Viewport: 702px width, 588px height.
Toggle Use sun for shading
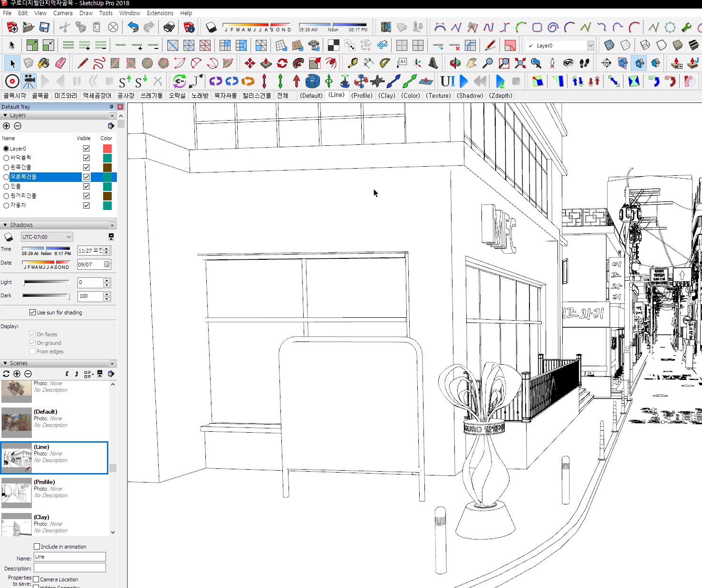point(33,312)
